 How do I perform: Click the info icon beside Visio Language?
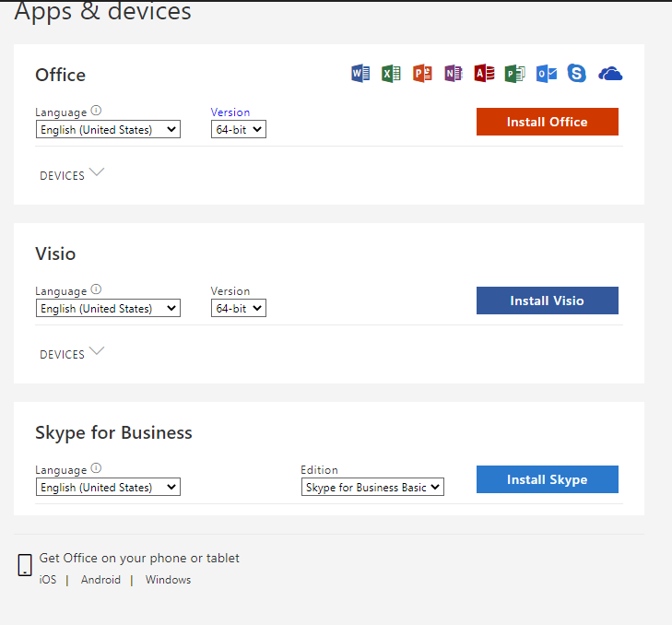click(96, 289)
